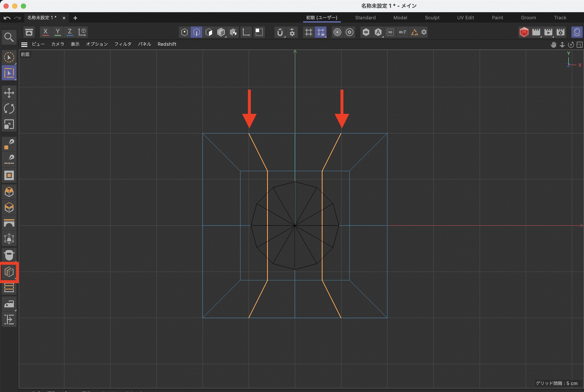
Task: Open Edit Render Settings clapperboard icon
Action: point(561,32)
